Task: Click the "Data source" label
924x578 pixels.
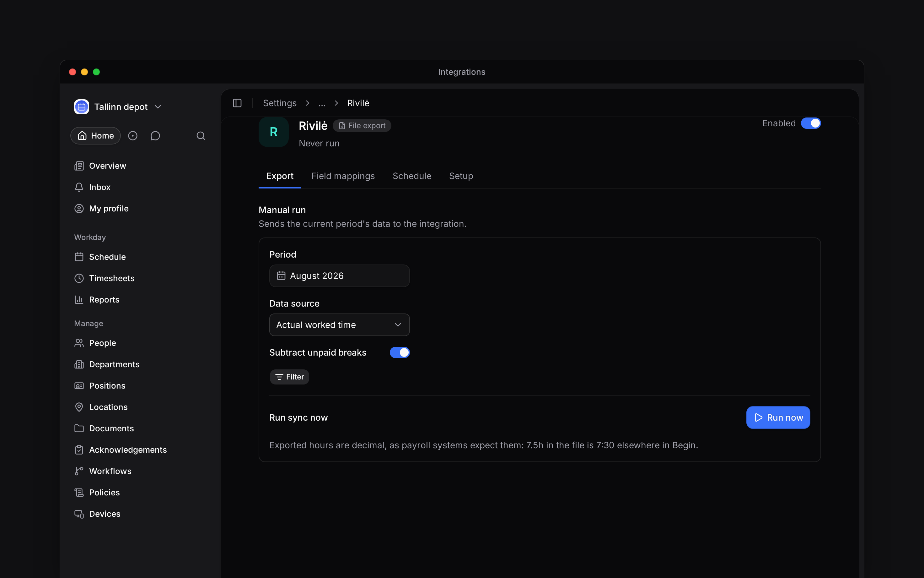Action: [294, 303]
